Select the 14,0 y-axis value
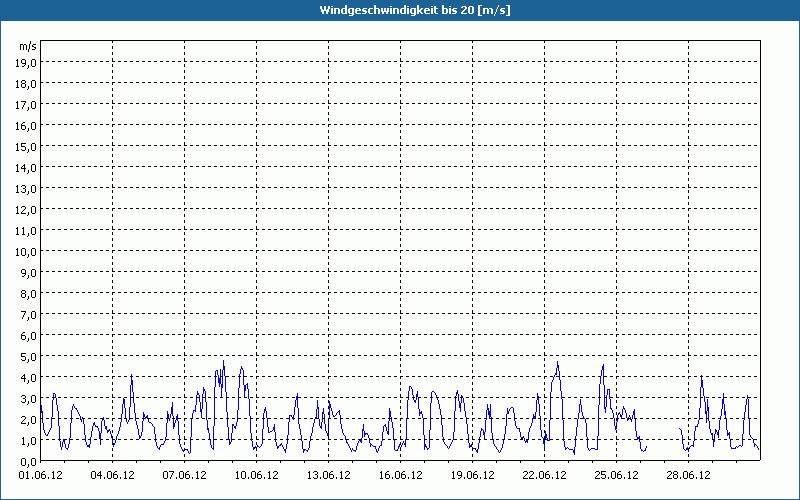This screenshot has height=500, width=800. [x=26, y=168]
